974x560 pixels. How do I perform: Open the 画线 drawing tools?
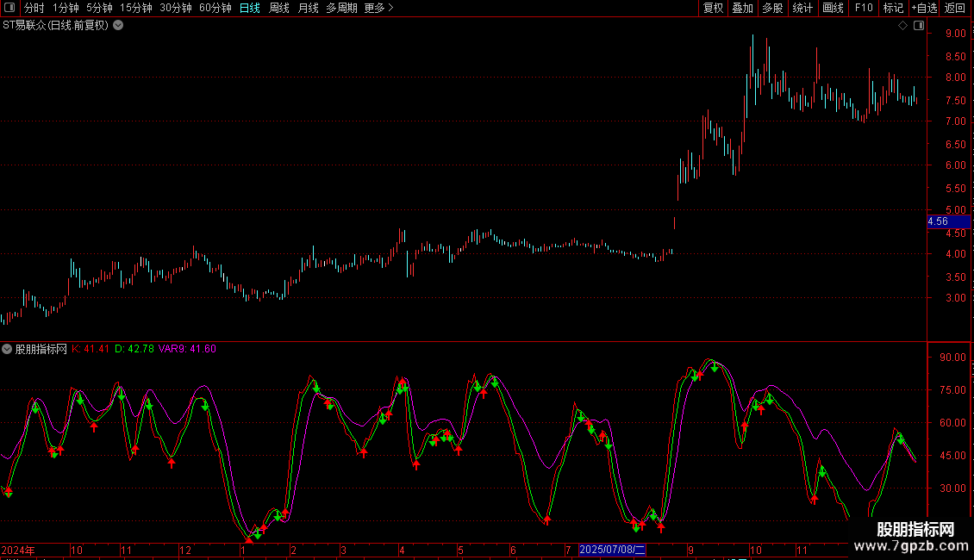click(x=833, y=8)
